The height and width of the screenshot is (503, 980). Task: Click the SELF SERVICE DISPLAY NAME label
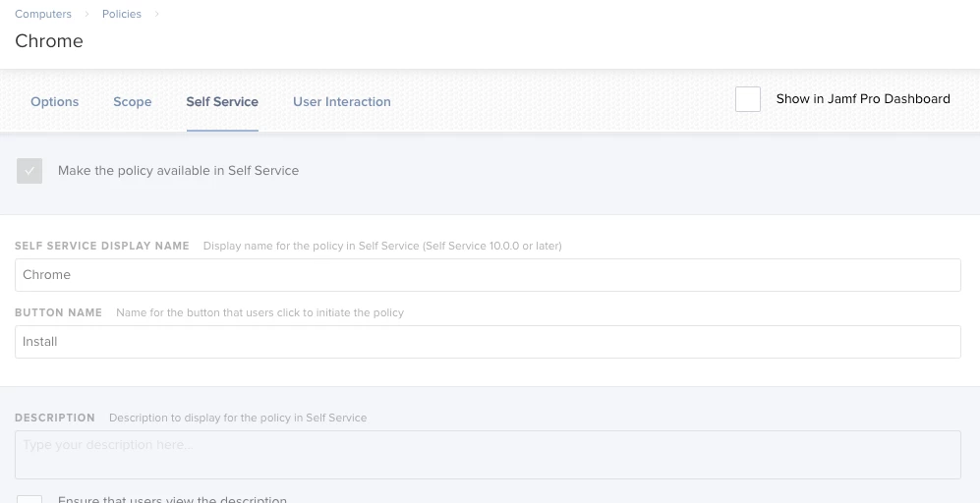[102, 246]
